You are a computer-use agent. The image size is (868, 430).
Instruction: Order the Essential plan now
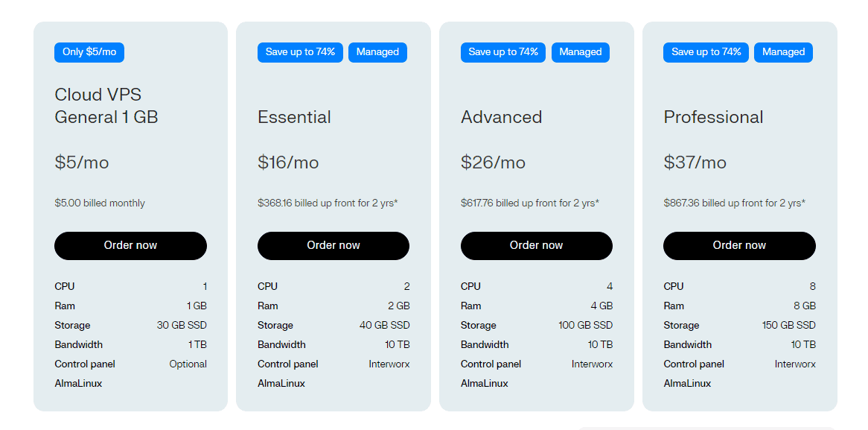(333, 245)
